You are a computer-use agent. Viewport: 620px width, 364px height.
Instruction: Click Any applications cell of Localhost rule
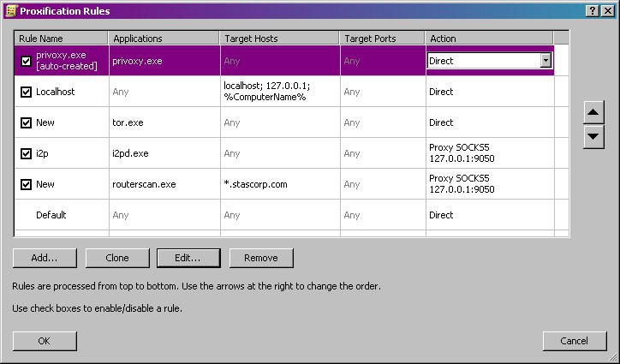pyautogui.click(x=164, y=92)
